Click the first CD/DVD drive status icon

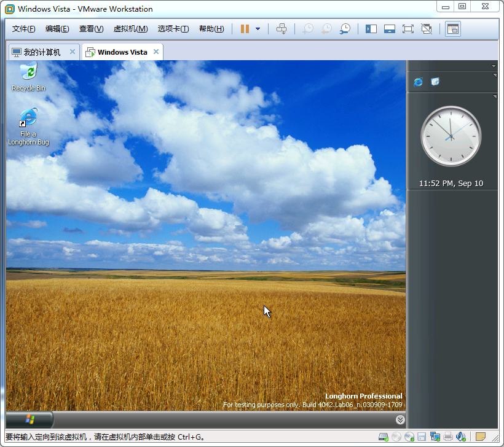click(396, 437)
